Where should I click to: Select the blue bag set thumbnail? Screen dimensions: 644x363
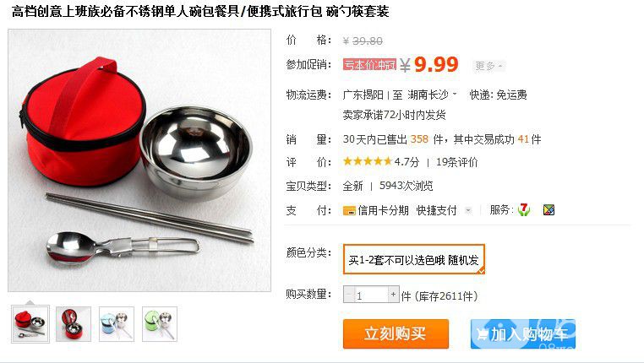(117, 324)
